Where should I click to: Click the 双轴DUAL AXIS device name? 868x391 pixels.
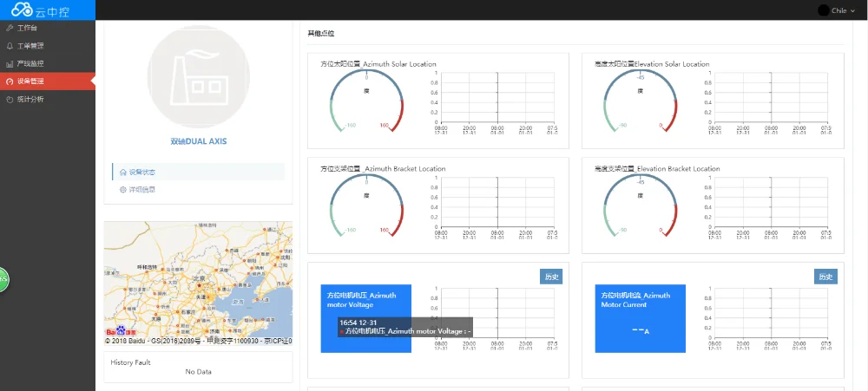[198, 140]
